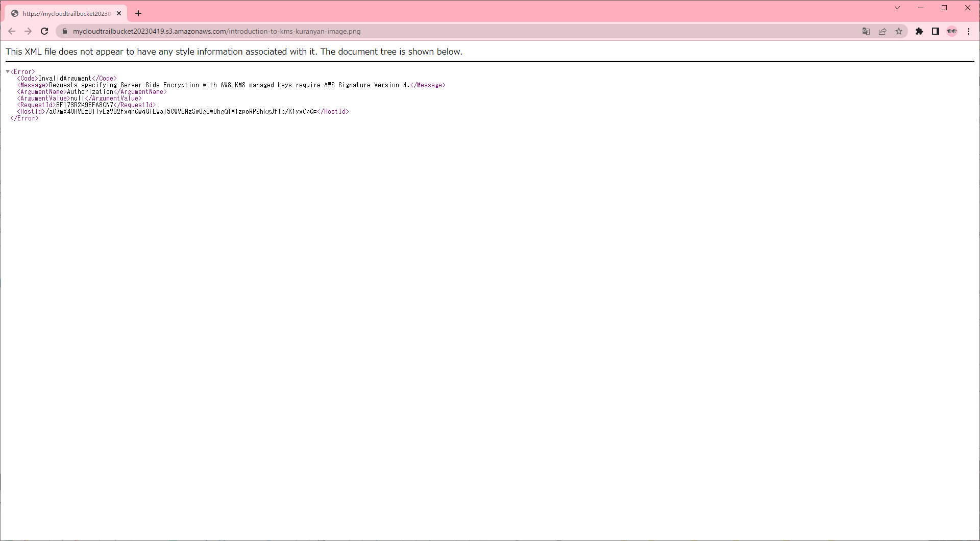Click the browser back arrow
980x541 pixels.
click(x=12, y=31)
